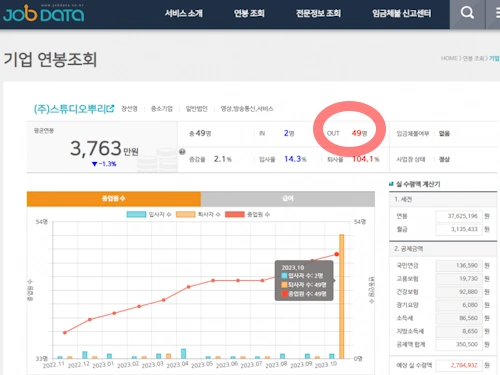Click the tall orange 2023.10 퇴사자 bar
Image resolution: width=500 pixels, height=375 pixels.
pyautogui.click(x=342, y=297)
